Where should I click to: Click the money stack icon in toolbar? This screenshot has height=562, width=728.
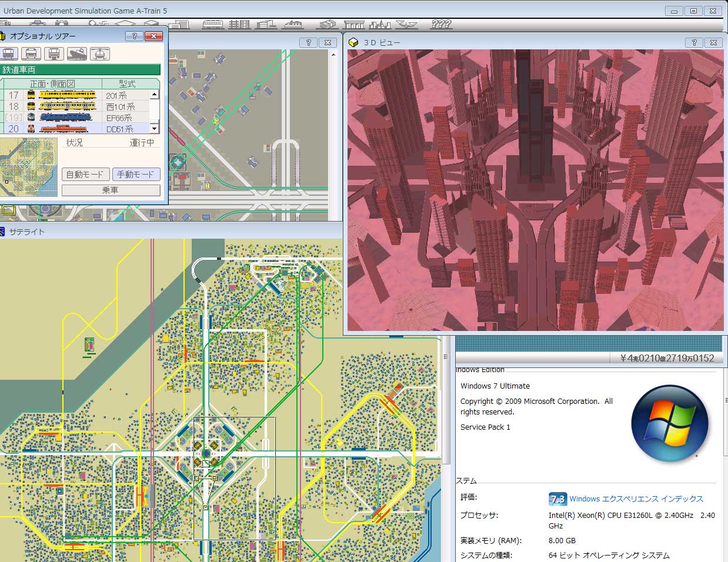point(327,24)
